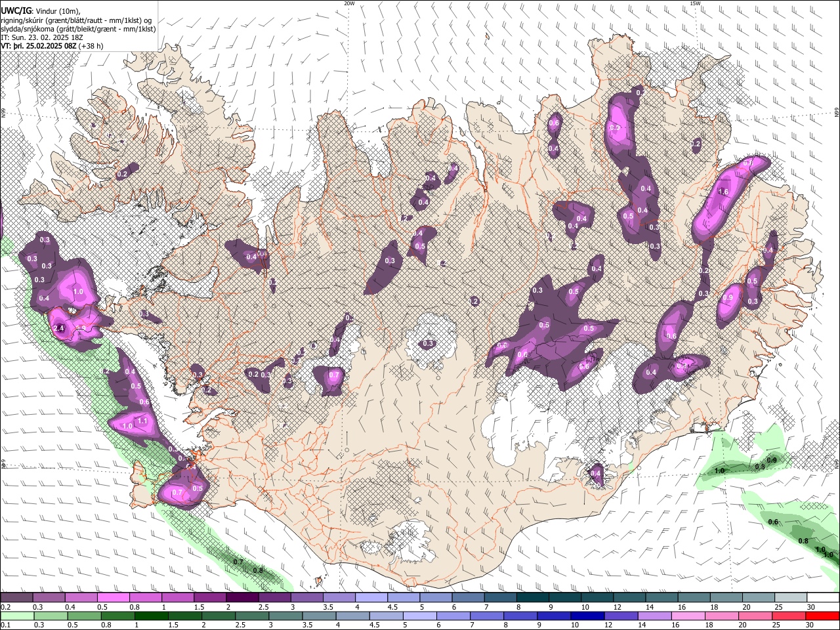Click the '30' label on the rain scale
This screenshot has height=630, width=840.
810,625
